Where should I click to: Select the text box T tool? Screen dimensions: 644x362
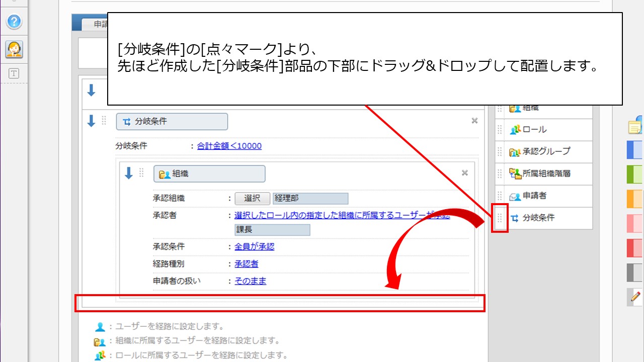coord(14,73)
